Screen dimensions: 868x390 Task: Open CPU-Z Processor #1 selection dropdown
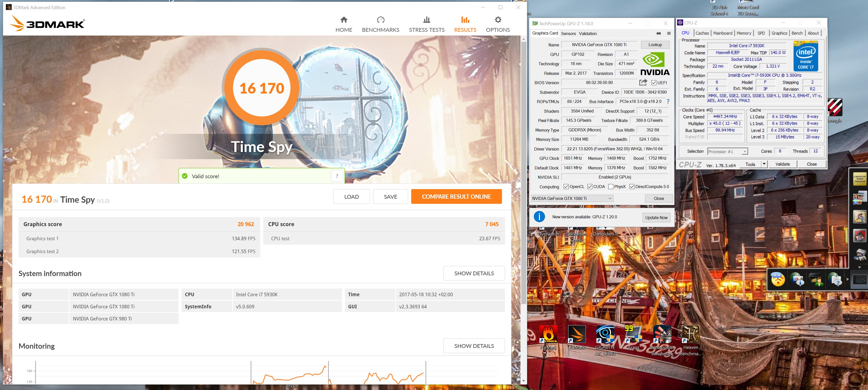(744, 152)
